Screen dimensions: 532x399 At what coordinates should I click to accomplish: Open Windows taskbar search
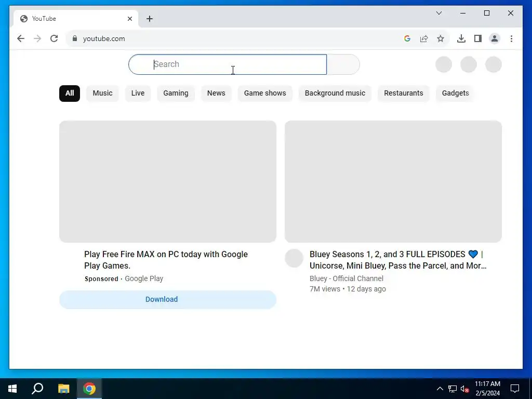37,389
